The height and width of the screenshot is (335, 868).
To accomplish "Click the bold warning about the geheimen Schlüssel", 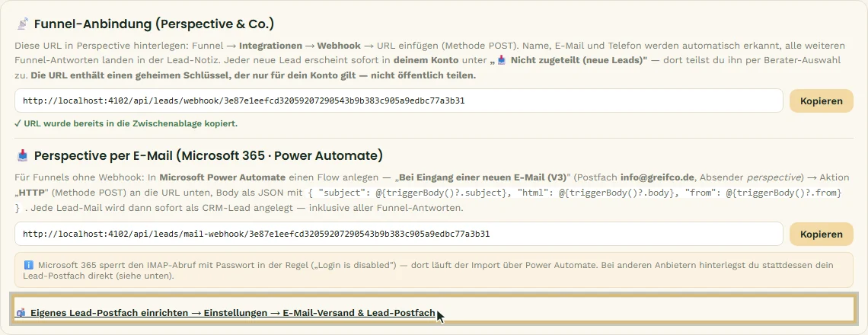I will pyautogui.click(x=253, y=75).
